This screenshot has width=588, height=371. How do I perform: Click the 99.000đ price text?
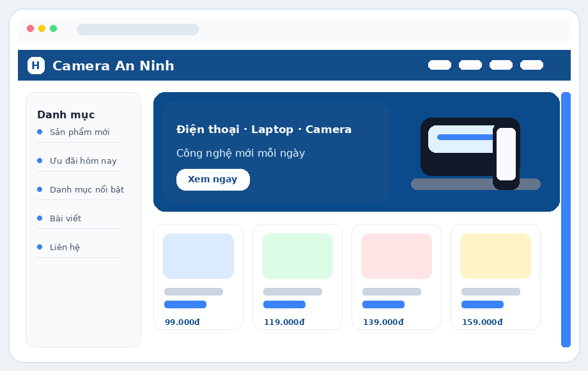(x=182, y=322)
